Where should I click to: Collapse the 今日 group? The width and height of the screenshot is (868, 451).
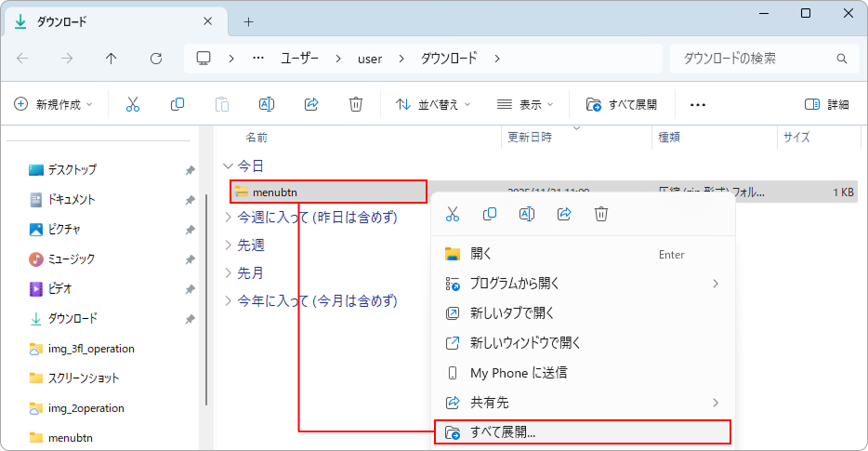tap(229, 166)
